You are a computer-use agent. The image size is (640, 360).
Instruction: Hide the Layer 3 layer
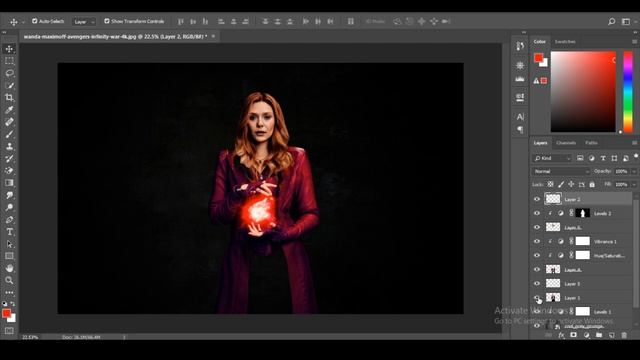pyautogui.click(x=537, y=283)
